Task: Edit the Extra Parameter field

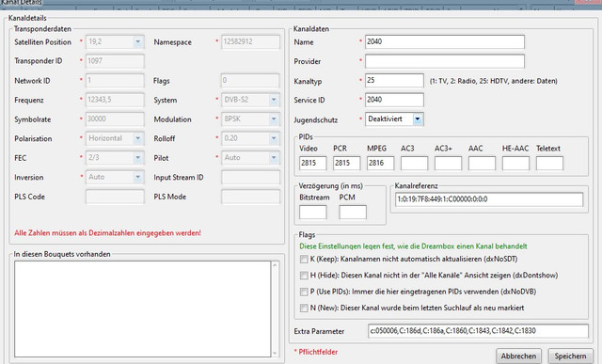Action: pyautogui.click(x=478, y=331)
